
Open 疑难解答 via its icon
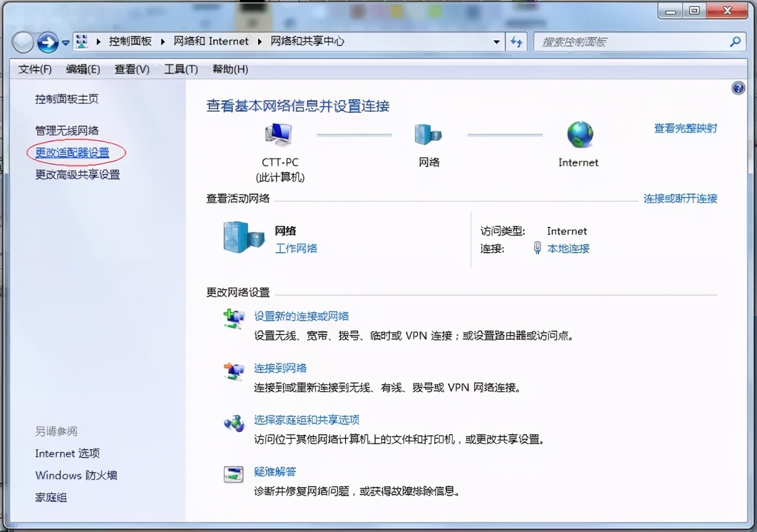point(233,475)
